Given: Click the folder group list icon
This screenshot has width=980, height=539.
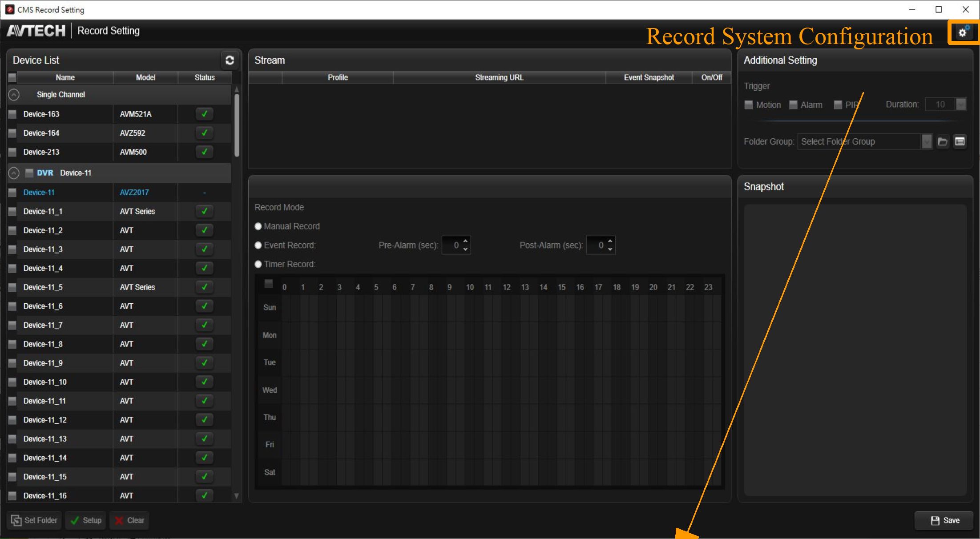Looking at the screenshot, I should pyautogui.click(x=960, y=141).
